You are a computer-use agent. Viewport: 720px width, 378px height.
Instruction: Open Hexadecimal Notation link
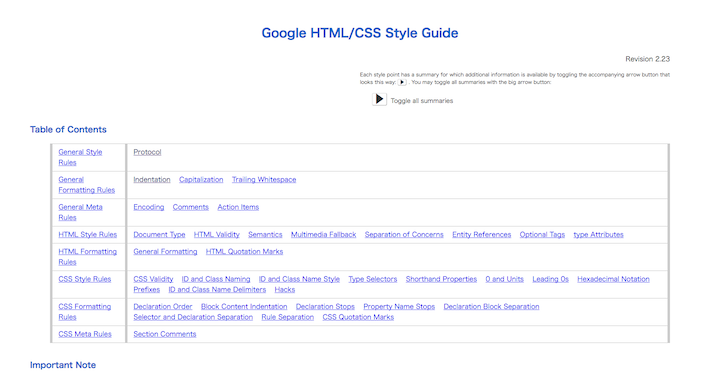tap(613, 279)
